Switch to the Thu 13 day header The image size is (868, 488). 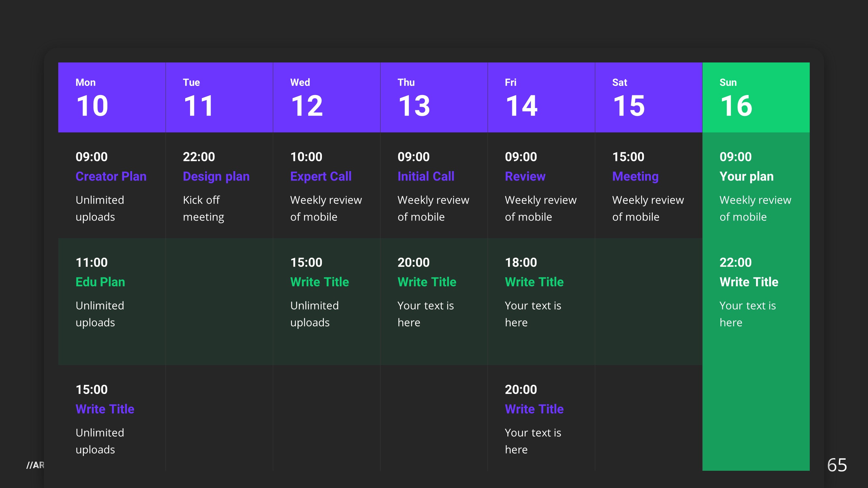[x=434, y=97]
